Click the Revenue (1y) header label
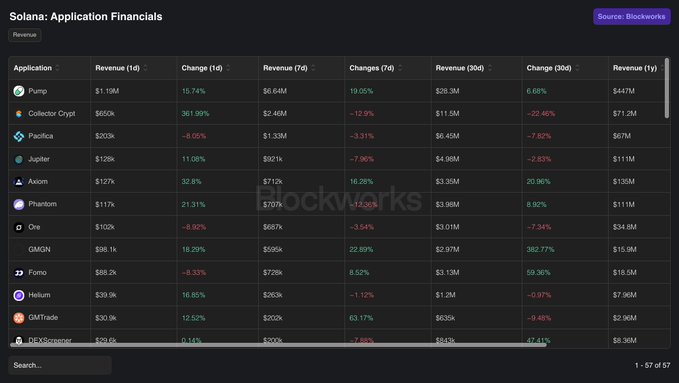 pos(634,68)
